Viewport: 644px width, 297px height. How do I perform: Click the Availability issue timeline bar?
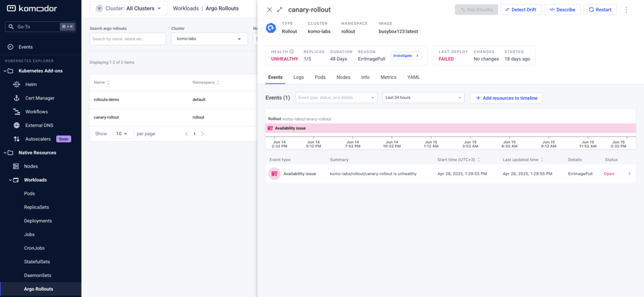click(x=450, y=128)
